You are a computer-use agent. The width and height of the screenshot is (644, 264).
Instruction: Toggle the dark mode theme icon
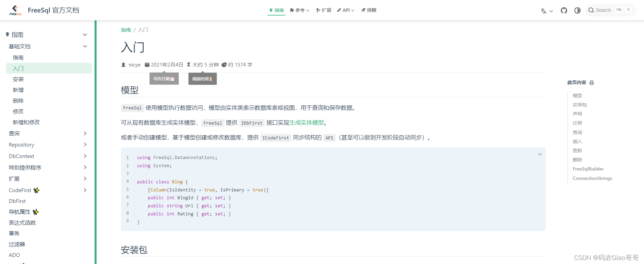[577, 10]
